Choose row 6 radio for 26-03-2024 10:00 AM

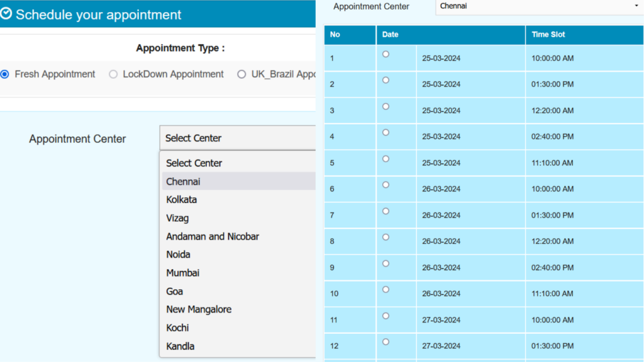coord(386,185)
